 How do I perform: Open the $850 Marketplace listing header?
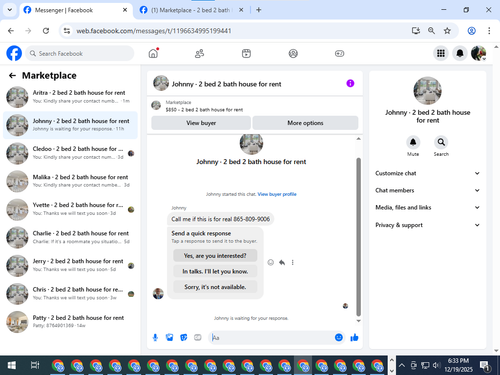point(255,106)
